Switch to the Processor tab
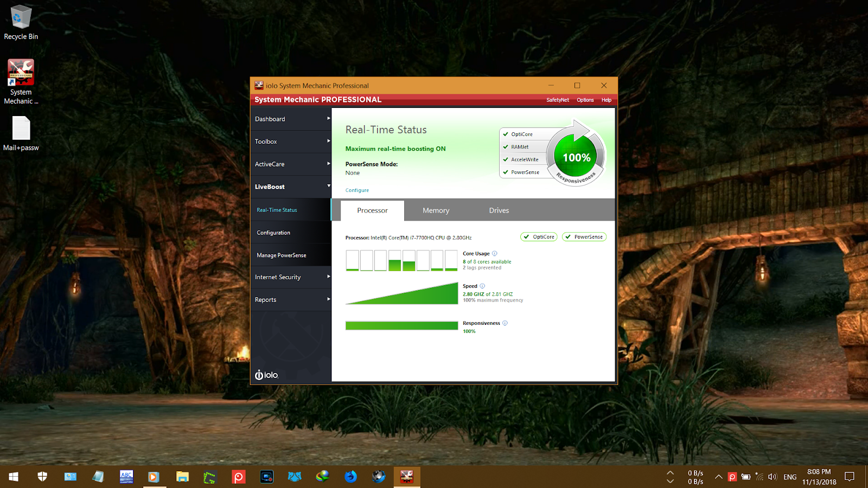The image size is (868, 488). tap(372, 210)
